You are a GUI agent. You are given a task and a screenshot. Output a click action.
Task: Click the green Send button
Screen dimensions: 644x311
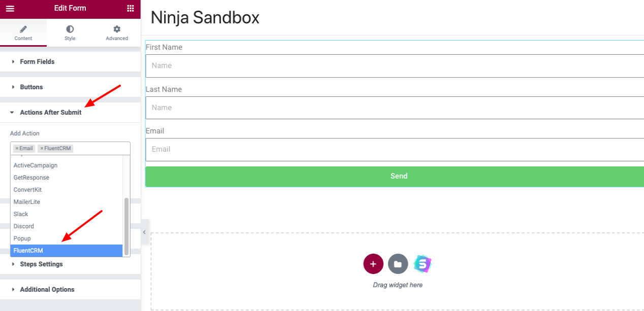399,176
